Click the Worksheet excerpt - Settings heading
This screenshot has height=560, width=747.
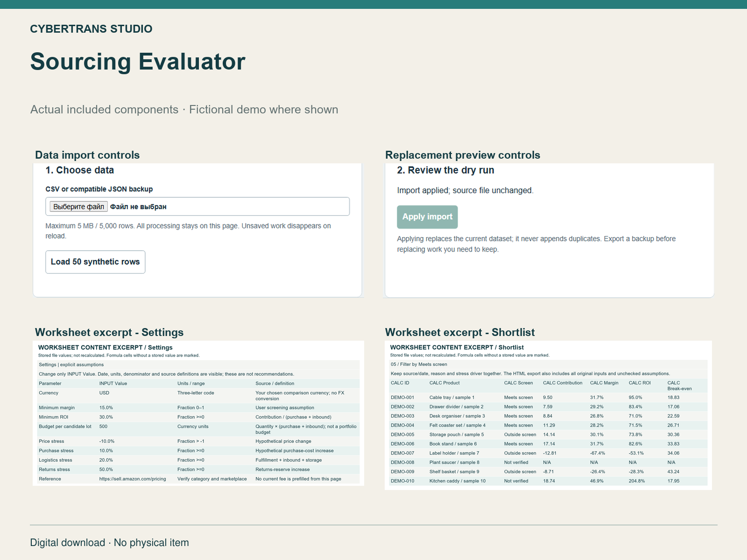pyautogui.click(x=109, y=332)
